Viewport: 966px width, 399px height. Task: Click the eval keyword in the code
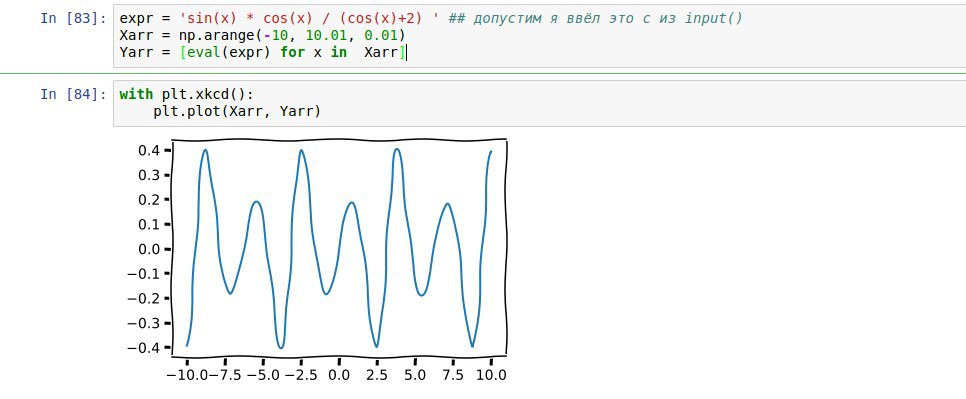tap(203, 53)
